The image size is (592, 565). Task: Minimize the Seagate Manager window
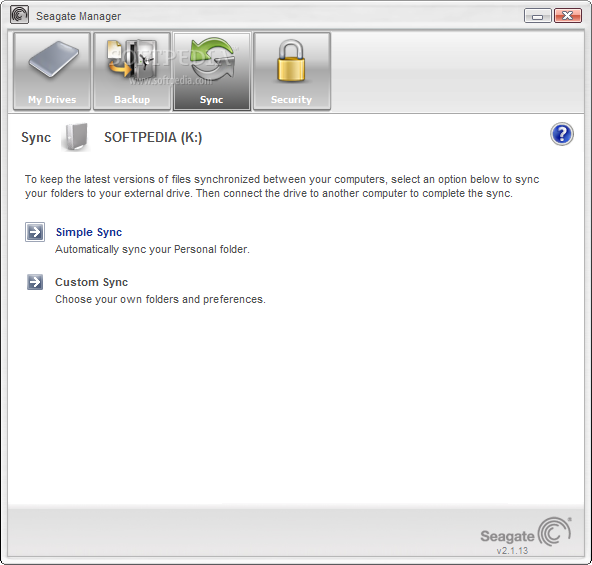click(x=538, y=16)
